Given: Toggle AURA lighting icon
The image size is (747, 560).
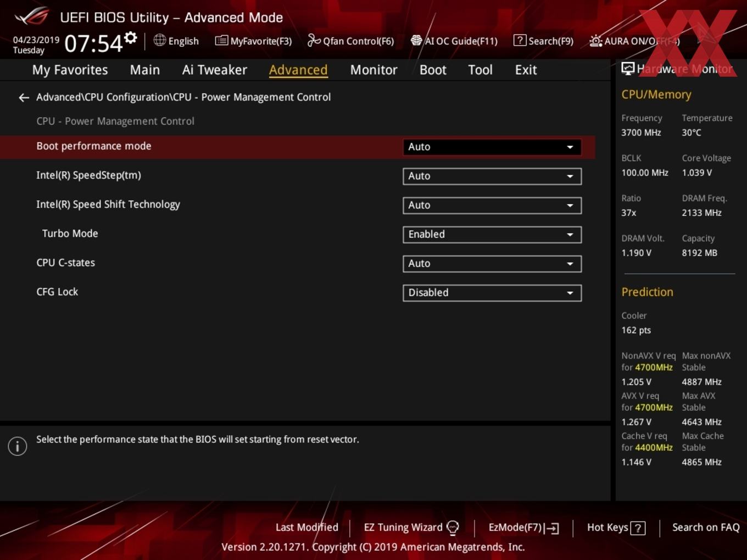Looking at the screenshot, I should pos(596,41).
